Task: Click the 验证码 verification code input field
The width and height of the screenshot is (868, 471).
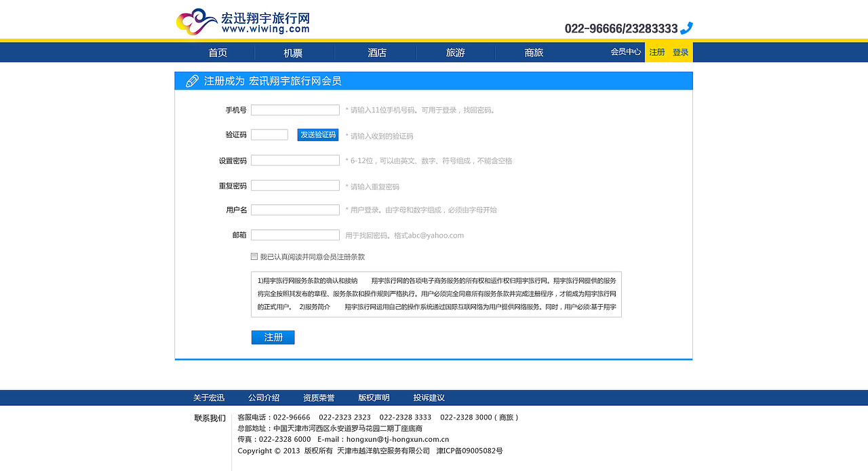Action: pos(269,134)
